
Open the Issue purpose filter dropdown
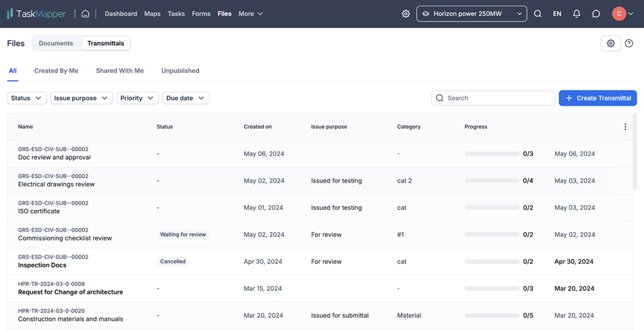click(82, 98)
